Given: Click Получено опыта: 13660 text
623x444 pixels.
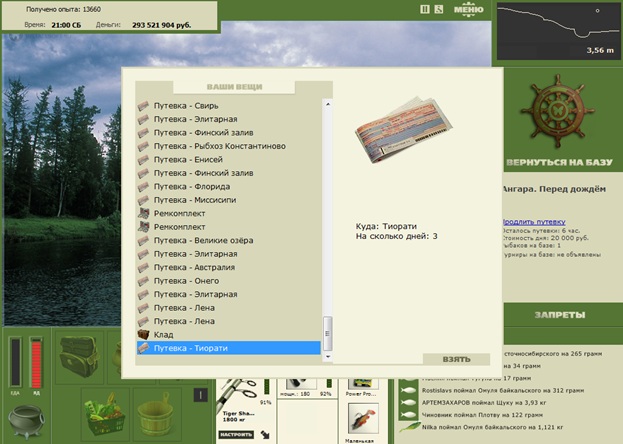Looking at the screenshot, I should 64,9.
